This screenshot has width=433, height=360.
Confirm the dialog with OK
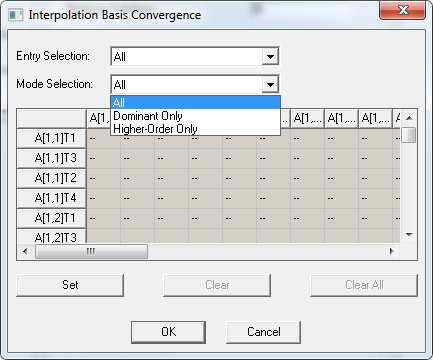pyautogui.click(x=168, y=332)
